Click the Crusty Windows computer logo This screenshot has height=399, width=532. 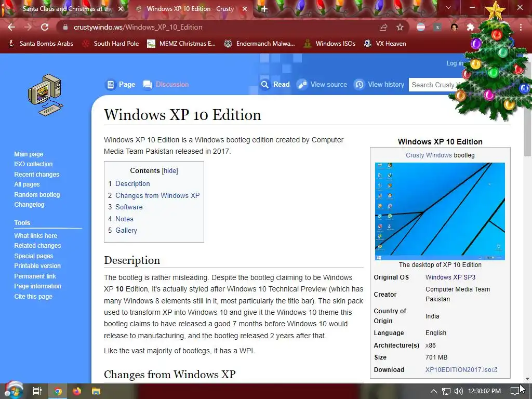point(46,95)
